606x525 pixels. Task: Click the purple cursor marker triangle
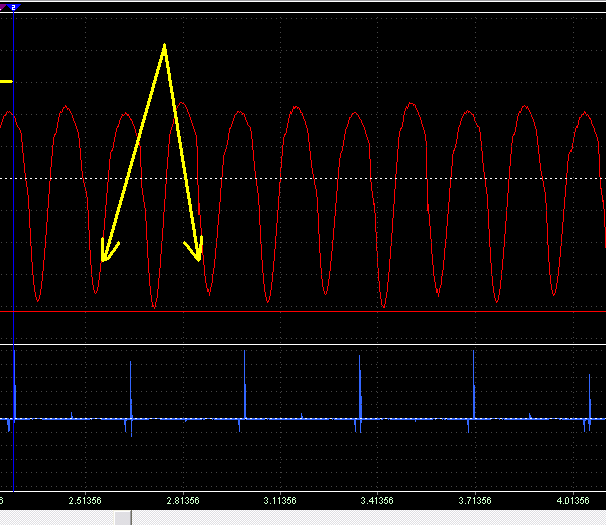click(2, 7)
